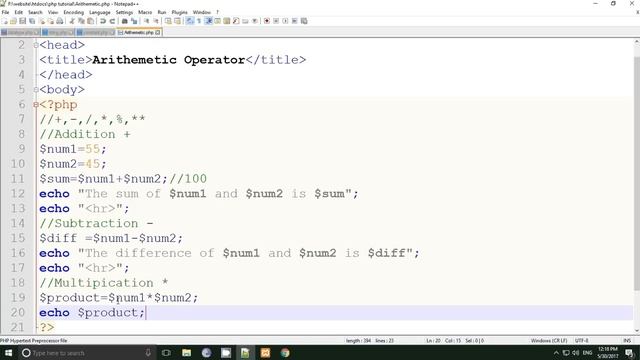The width and height of the screenshot is (640, 360).
Task: Toggle the Indent Guide toolbar icon
Action: [208, 21]
